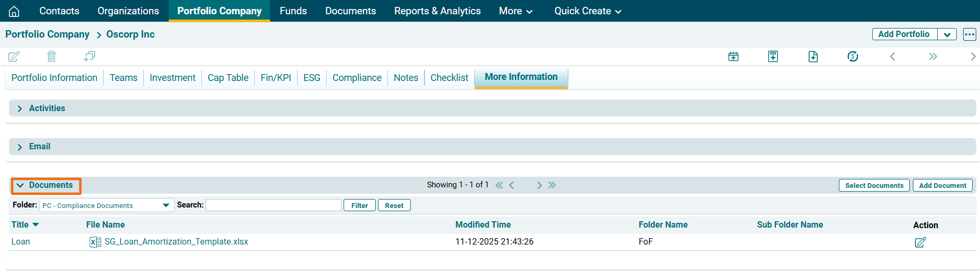Click the Add Document button
Viewport: 980px width, 271px height.
pyautogui.click(x=942, y=185)
